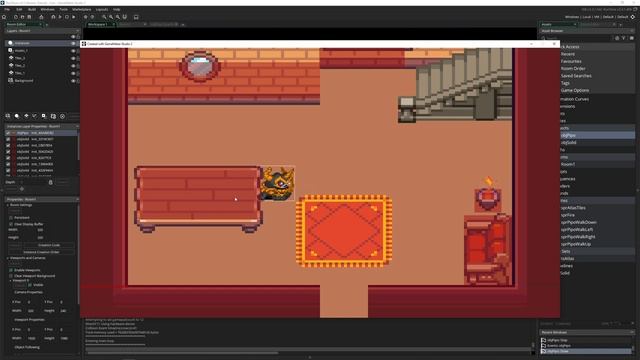Click the Debug (bug) toolbar icon

[x=53, y=17]
